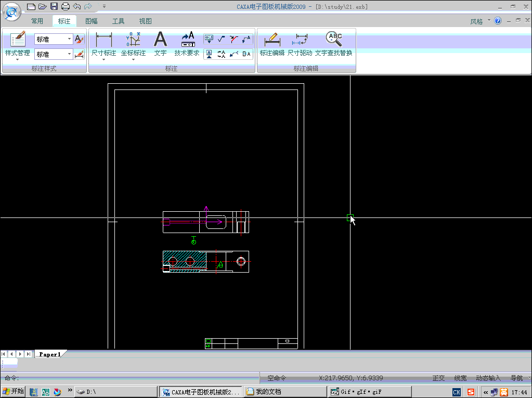
Task: Go to first sheet with tab navigation arrow
Action: 4,354
